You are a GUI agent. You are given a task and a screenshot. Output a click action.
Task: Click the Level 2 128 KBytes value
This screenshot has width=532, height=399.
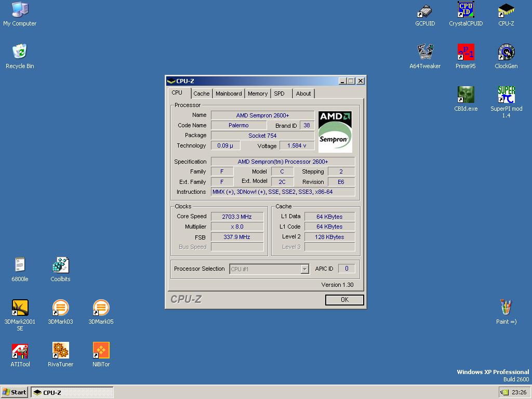(x=330, y=237)
